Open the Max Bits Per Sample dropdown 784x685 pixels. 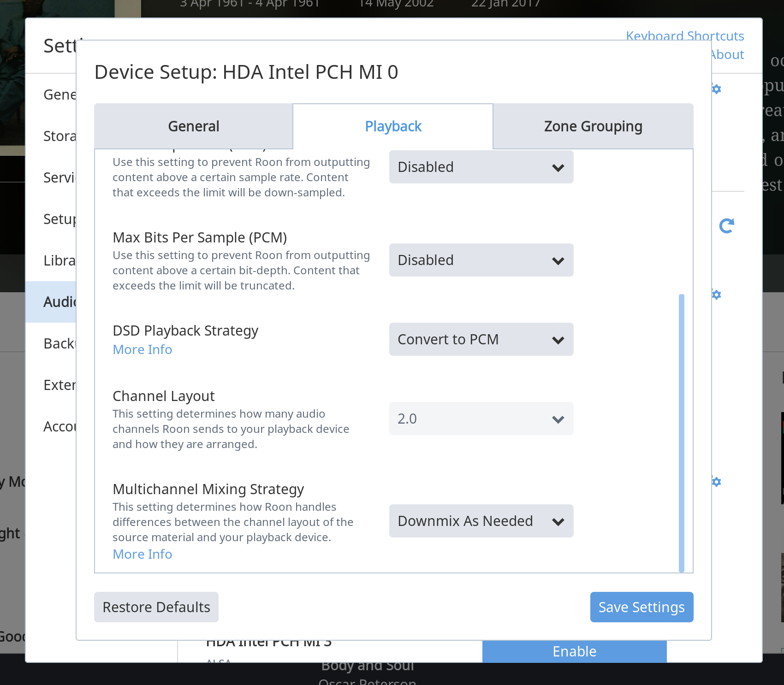481,260
